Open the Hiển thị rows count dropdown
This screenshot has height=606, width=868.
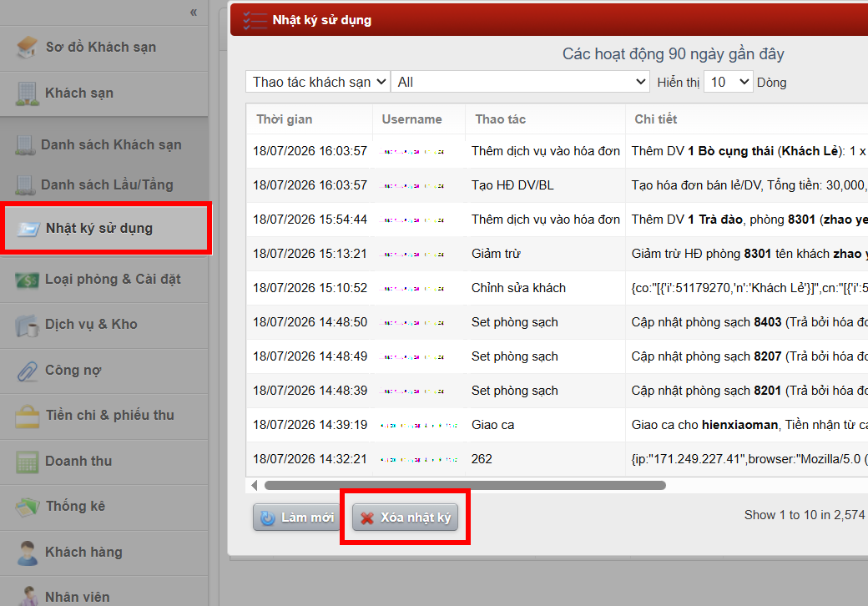point(729,82)
